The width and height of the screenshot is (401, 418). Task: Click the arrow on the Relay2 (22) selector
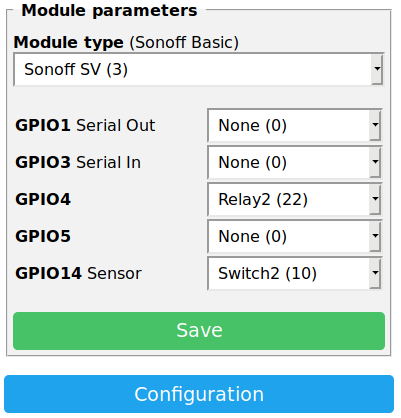pos(375,199)
